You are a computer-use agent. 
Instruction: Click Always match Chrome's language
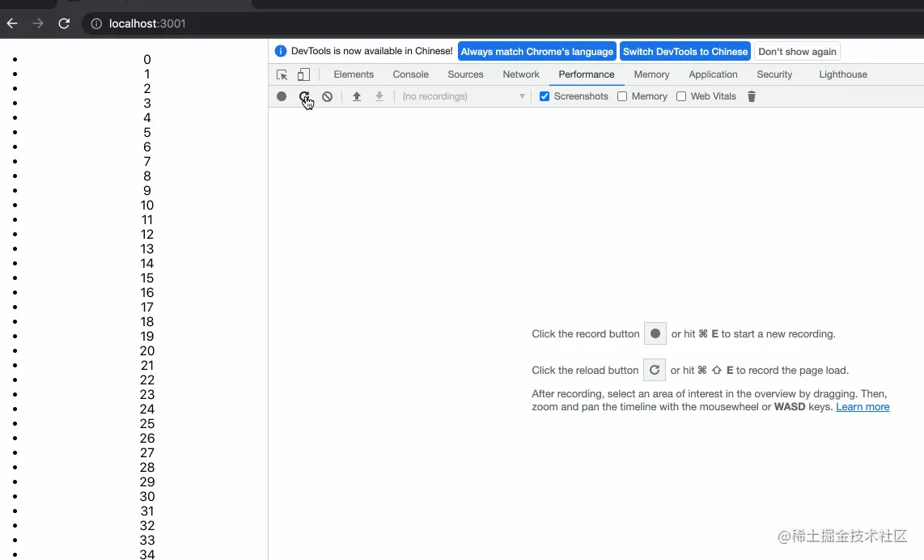(536, 51)
